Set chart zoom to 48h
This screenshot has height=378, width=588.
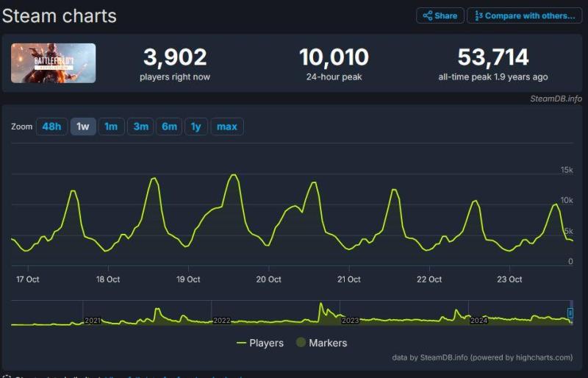51,126
